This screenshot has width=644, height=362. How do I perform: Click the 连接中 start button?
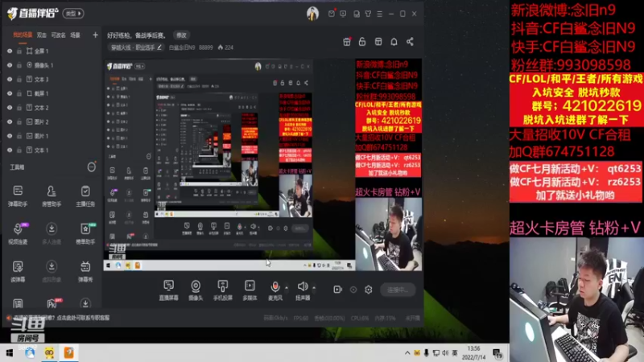[398, 290]
